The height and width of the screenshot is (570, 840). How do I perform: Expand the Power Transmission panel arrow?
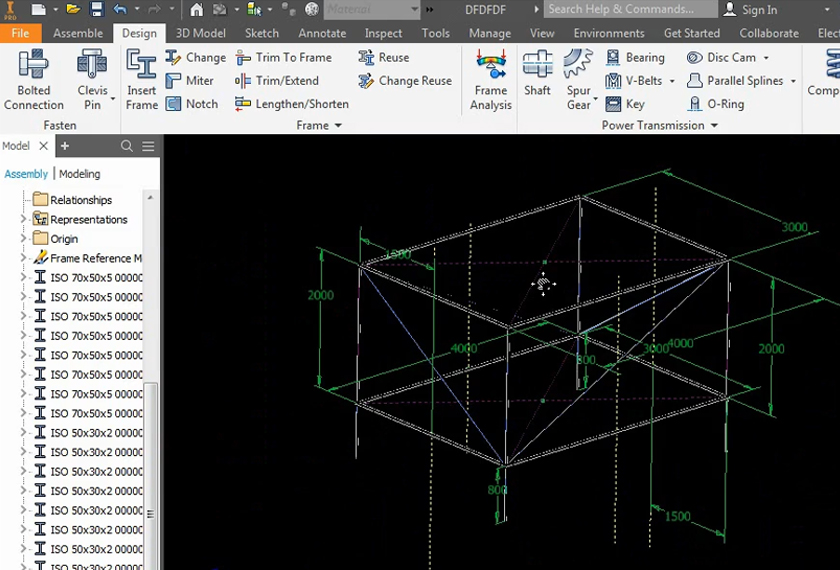point(714,126)
